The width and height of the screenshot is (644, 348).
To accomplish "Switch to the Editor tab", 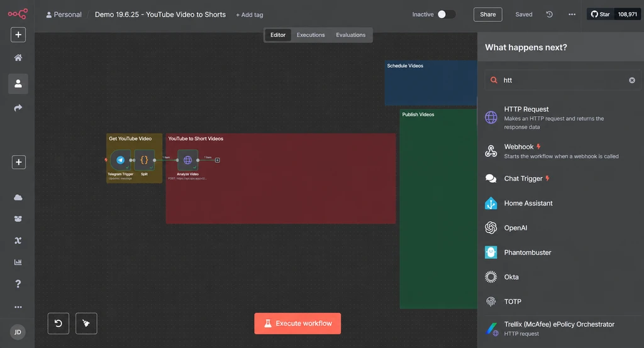I will coord(277,35).
